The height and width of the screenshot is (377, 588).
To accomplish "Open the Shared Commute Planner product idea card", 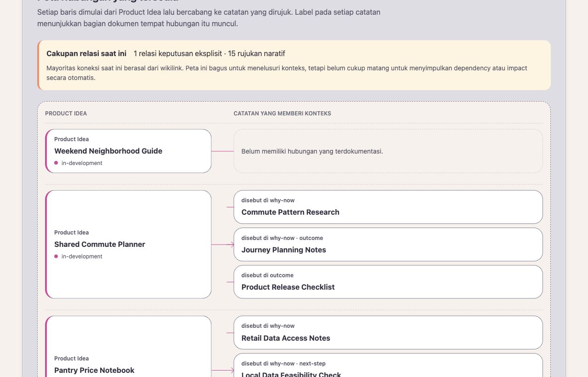I will (129, 244).
